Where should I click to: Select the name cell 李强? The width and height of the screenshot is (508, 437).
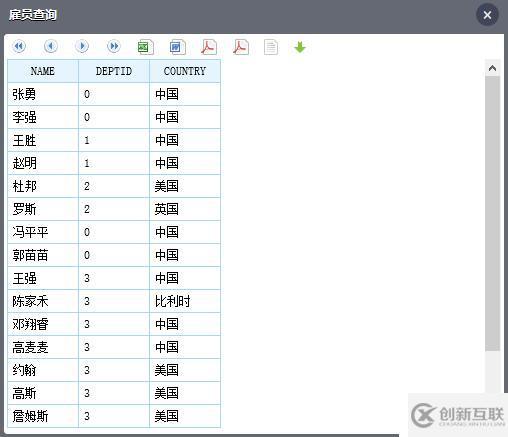coord(43,117)
